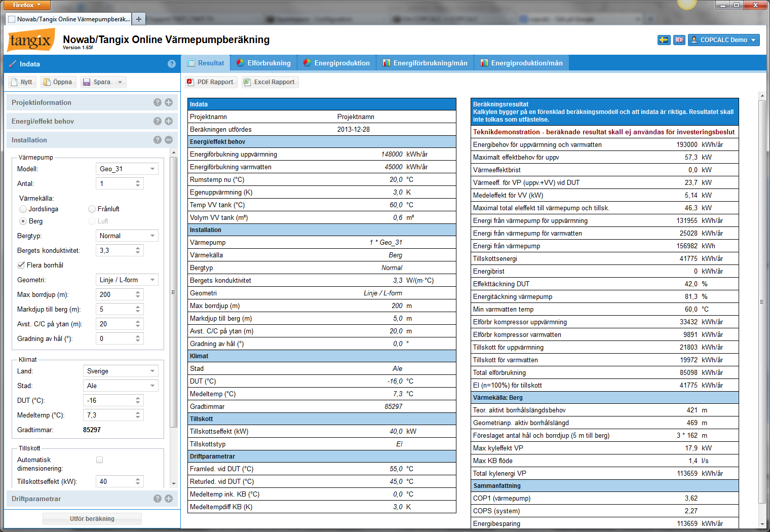
Task: Open the Land dropdown showing Sverige
Action: click(121, 371)
